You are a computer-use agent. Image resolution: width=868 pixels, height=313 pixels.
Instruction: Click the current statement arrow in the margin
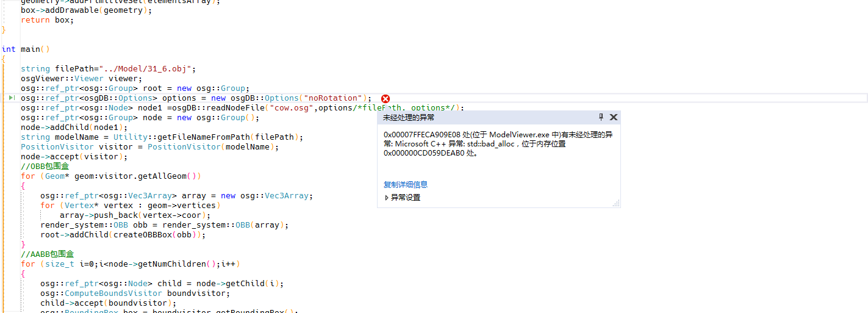click(12, 98)
